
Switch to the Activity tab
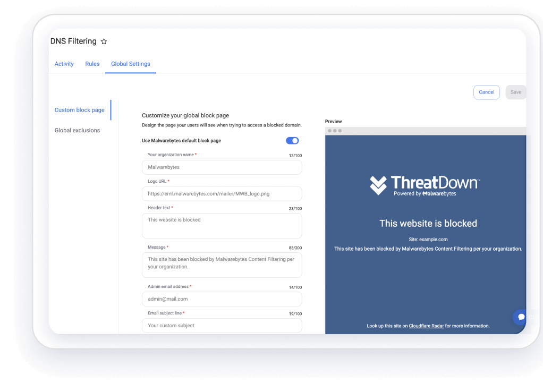click(64, 64)
